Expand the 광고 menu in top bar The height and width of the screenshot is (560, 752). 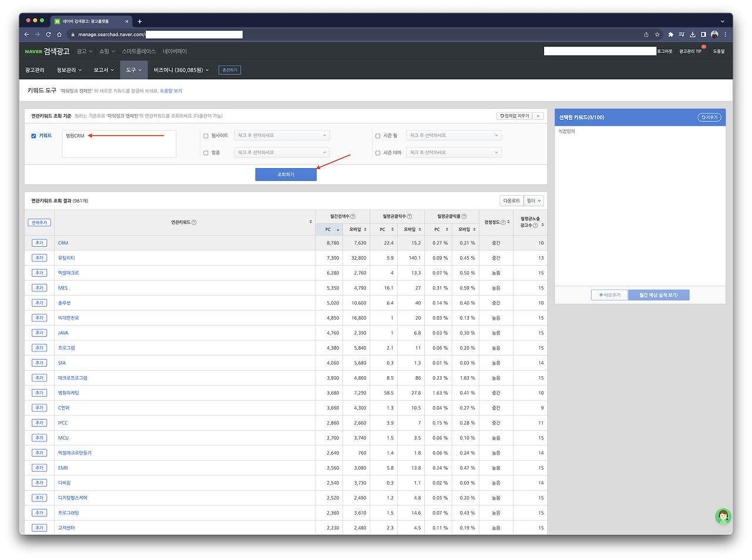click(85, 52)
